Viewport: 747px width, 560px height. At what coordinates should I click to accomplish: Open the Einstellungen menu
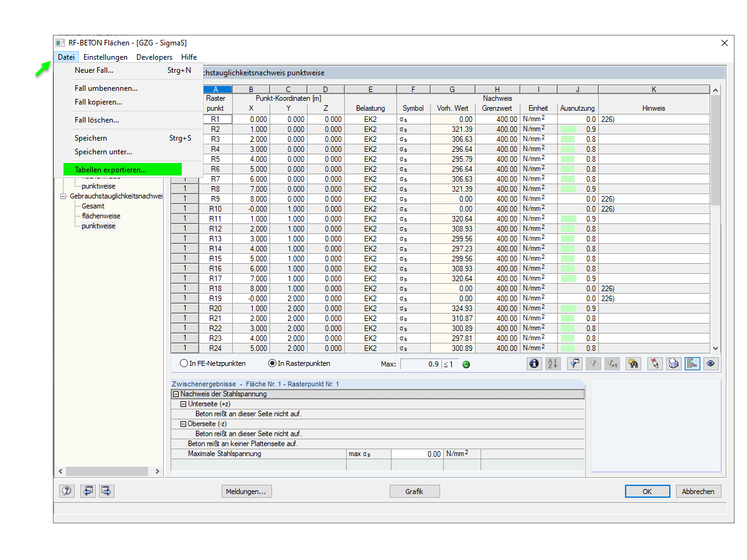point(105,57)
